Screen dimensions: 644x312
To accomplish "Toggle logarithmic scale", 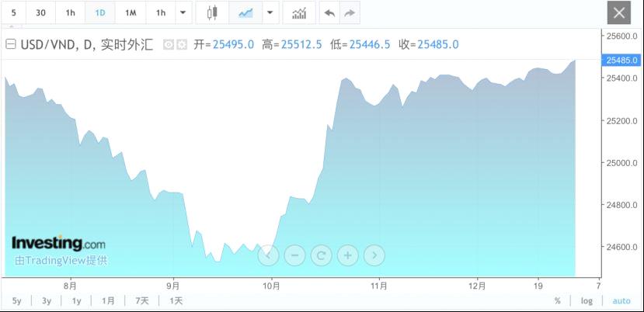I will point(587,301).
